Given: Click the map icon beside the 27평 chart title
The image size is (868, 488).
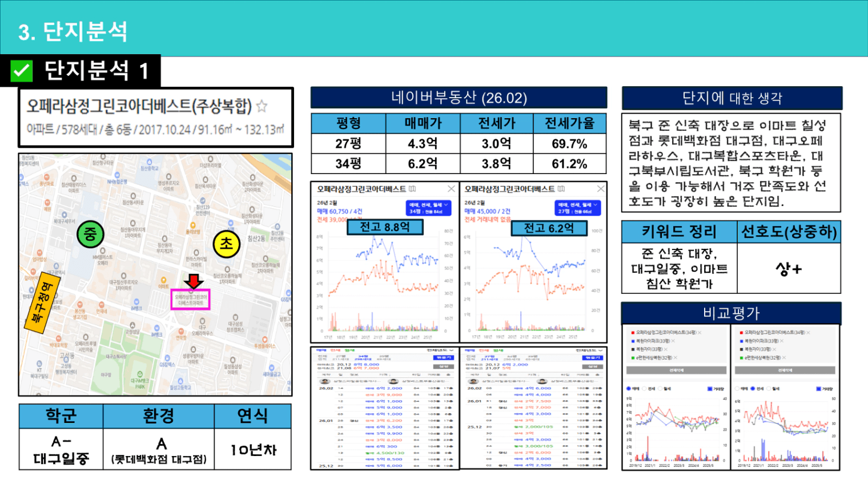Looking at the screenshot, I should pos(561,189).
